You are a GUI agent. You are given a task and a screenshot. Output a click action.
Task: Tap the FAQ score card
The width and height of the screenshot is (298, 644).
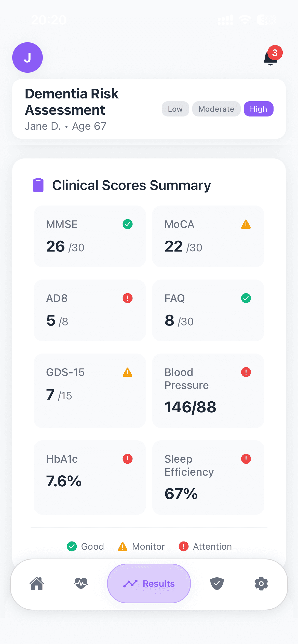(208, 310)
